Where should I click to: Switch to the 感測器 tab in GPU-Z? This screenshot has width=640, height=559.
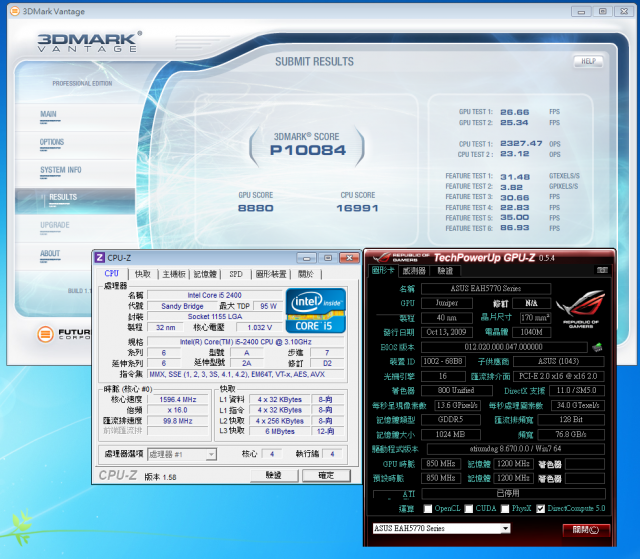[414, 271]
